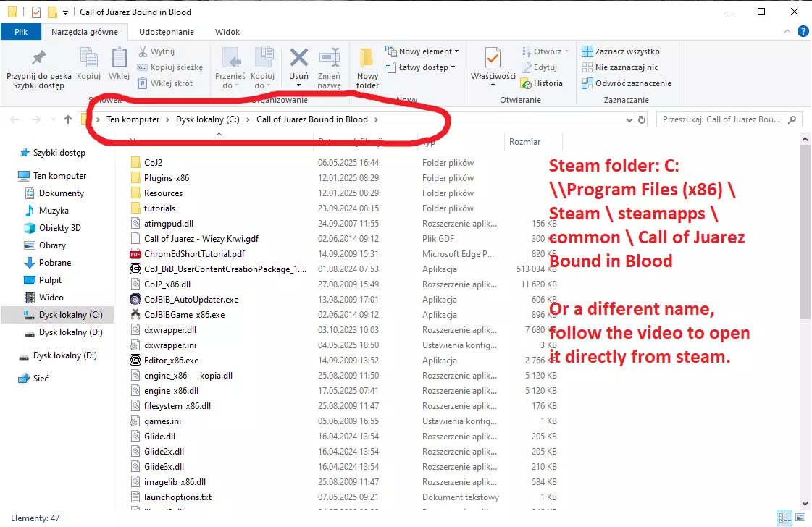
Task: Sort by Rozmiar column header
Action: click(524, 142)
